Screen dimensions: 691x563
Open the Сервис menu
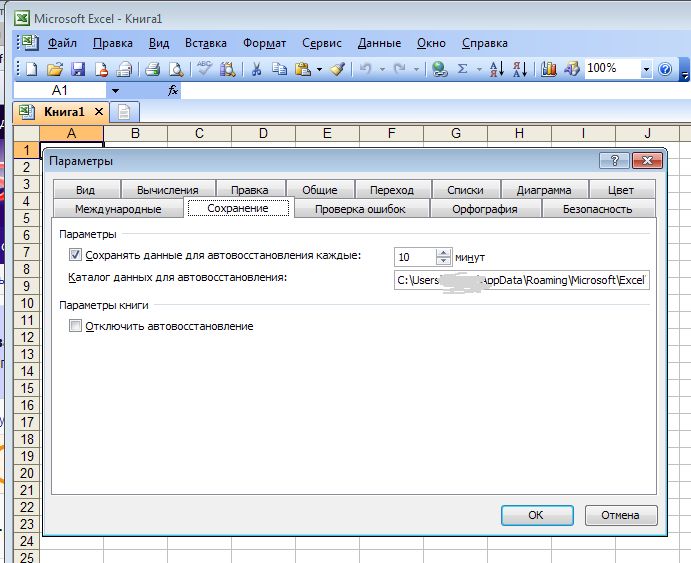322,43
